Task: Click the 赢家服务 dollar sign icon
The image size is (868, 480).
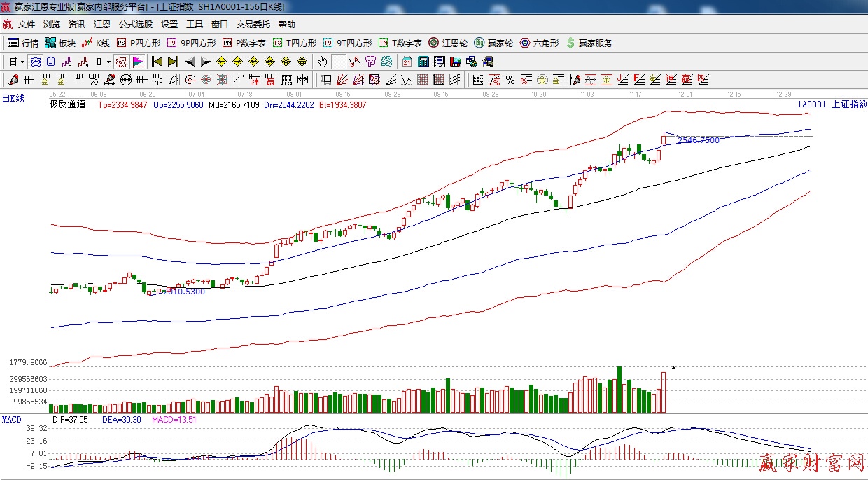Action: (x=570, y=43)
